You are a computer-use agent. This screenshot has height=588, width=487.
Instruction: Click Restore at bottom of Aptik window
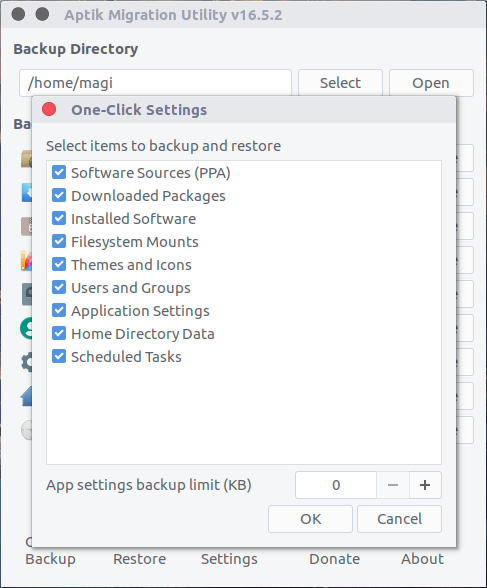[x=139, y=559]
